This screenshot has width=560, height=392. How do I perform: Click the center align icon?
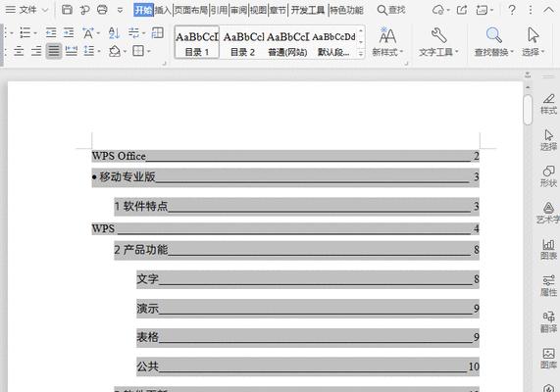[x=19, y=51]
